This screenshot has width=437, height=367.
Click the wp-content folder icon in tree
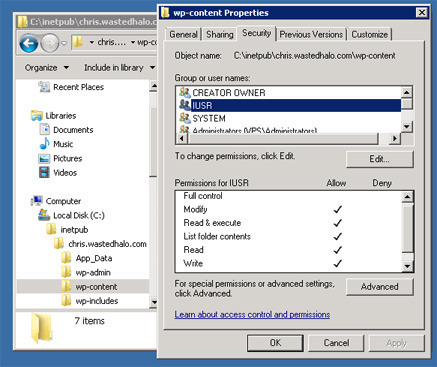[66, 286]
